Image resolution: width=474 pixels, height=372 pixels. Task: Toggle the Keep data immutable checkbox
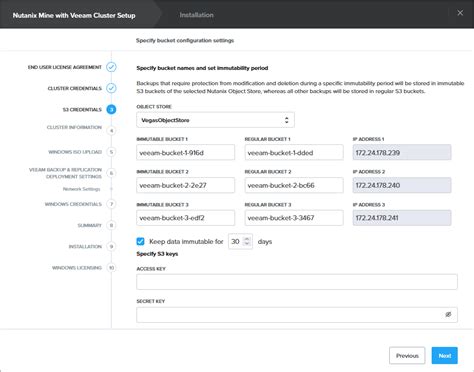[140, 241]
